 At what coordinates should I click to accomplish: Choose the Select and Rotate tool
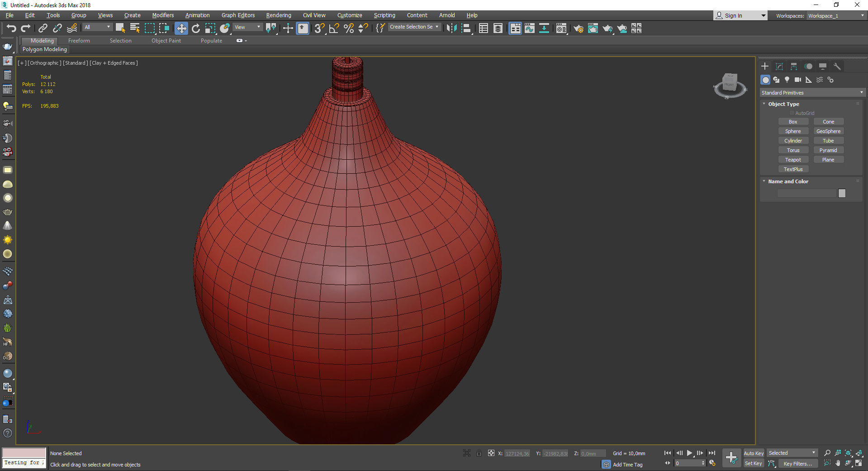coord(196,29)
